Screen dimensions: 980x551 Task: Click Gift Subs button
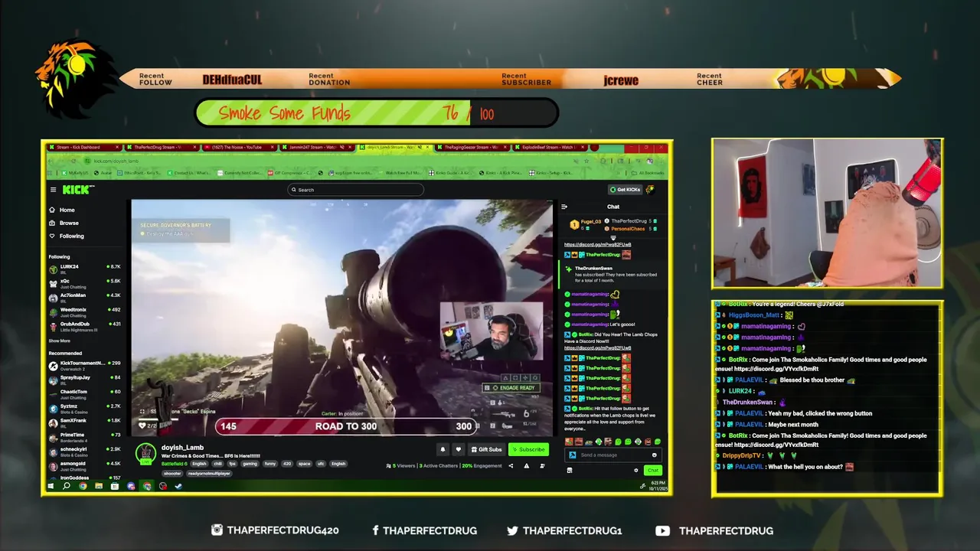tap(486, 449)
